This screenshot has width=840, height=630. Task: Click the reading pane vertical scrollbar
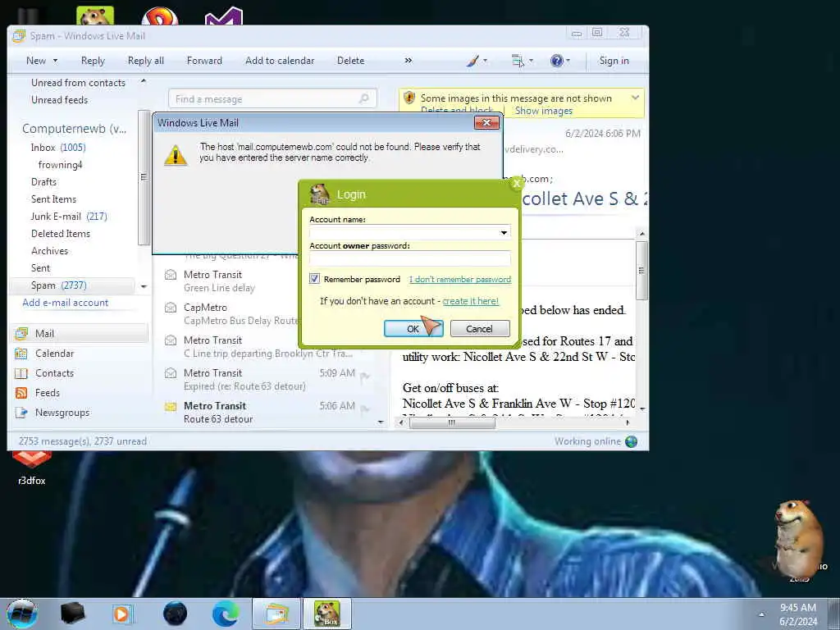[641, 271]
